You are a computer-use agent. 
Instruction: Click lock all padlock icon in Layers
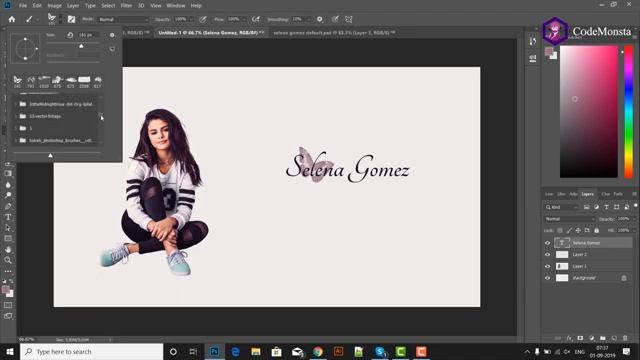coord(596,231)
